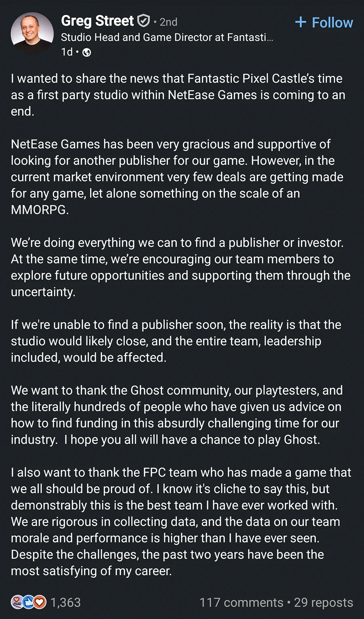364x619 pixels.
Task: Click the blue thumbs-up Like reaction icon
Action: click(28, 602)
